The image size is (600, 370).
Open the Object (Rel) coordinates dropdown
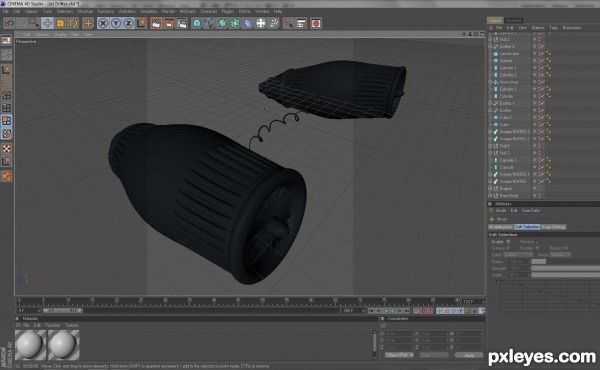coord(399,355)
